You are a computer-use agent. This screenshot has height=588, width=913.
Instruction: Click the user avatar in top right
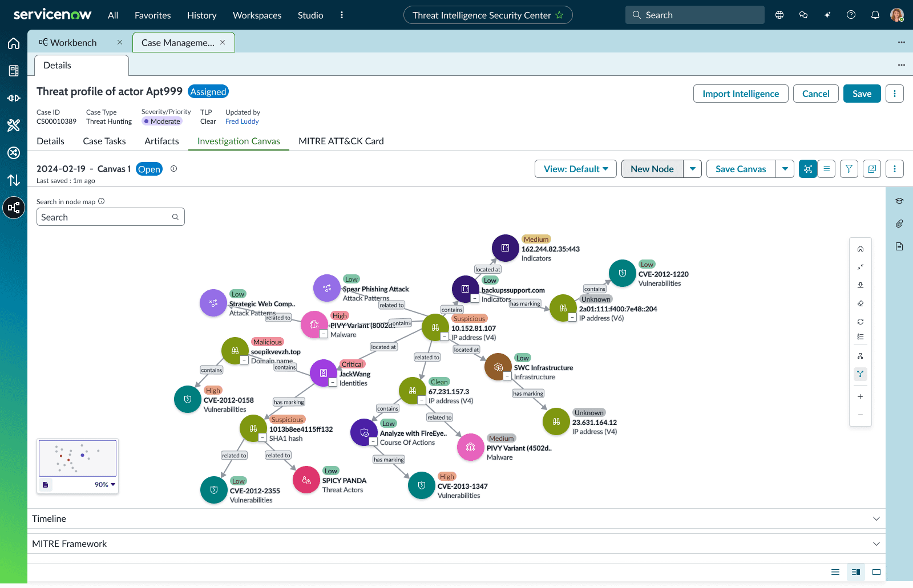[897, 15]
